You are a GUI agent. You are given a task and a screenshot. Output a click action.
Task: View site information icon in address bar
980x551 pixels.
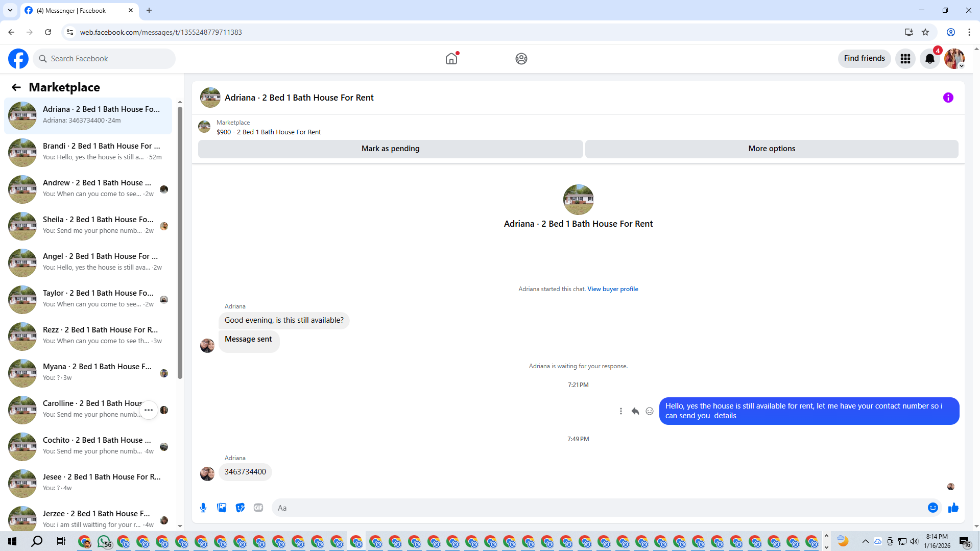(x=70, y=32)
